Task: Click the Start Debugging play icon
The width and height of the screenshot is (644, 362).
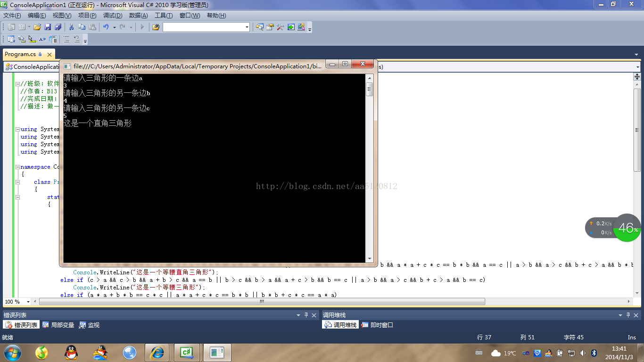Action: (x=142, y=27)
